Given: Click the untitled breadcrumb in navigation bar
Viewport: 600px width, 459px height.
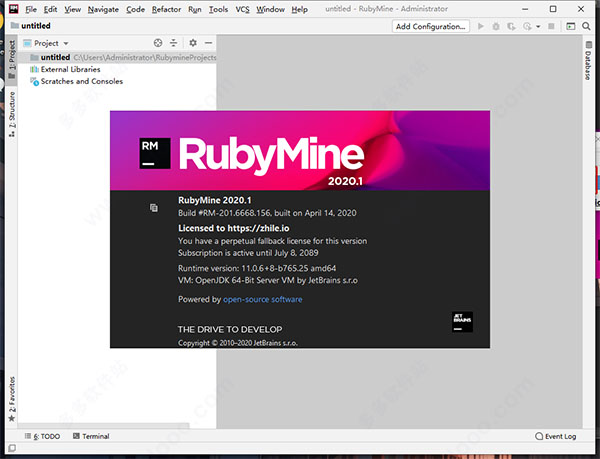Looking at the screenshot, I should click(31, 26).
